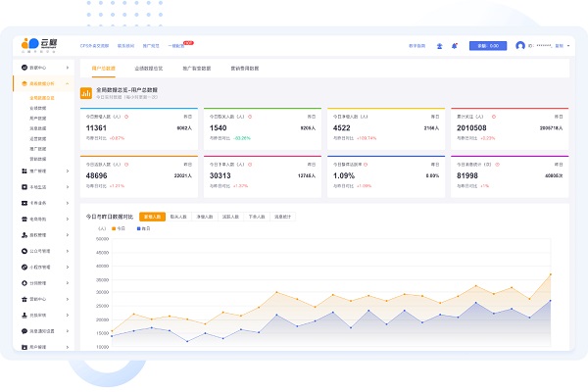Toggle the blue 昨日 legend series
The width and height of the screenshot is (588, 392).
[x=144, y=228]
